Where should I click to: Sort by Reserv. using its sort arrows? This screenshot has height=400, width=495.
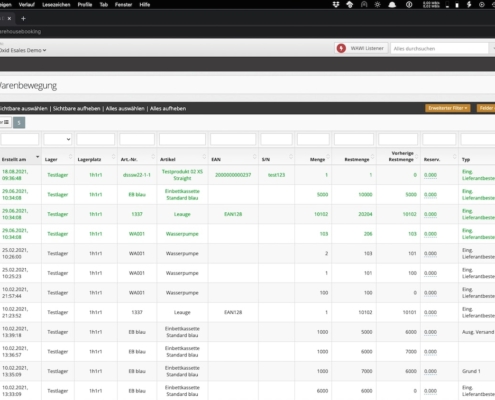tap(454, 157)
